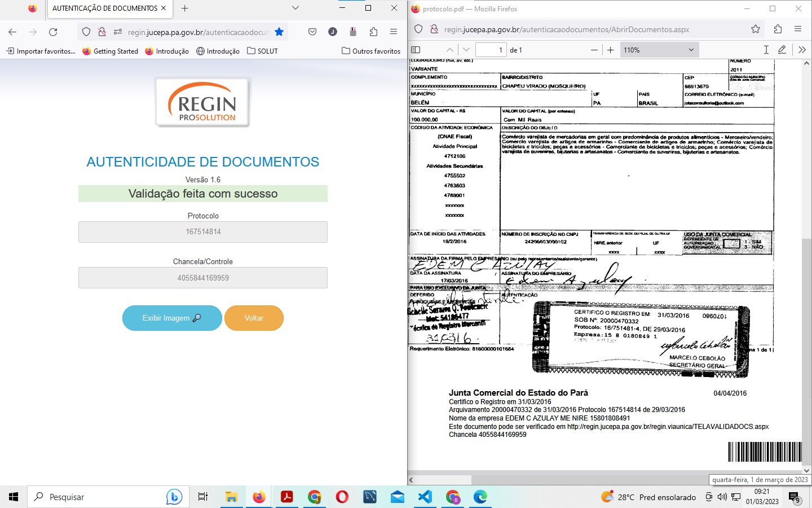Open the 110% zoom level dropdown

(659, 50)
